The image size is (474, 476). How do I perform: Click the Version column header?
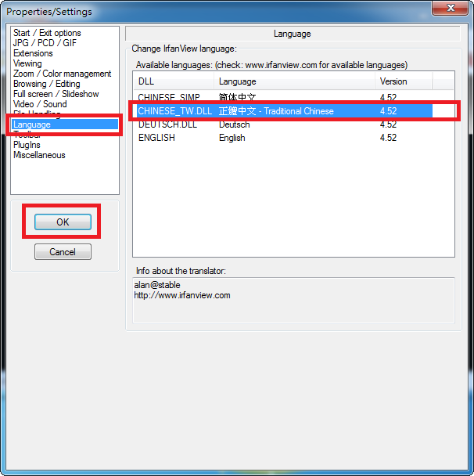point(404,81)
